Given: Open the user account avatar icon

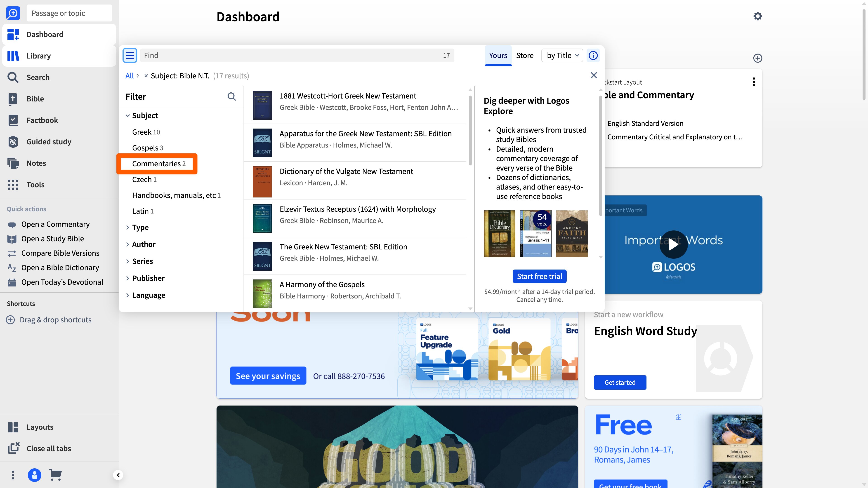Looking at the screenshot, I should [34, 475].
